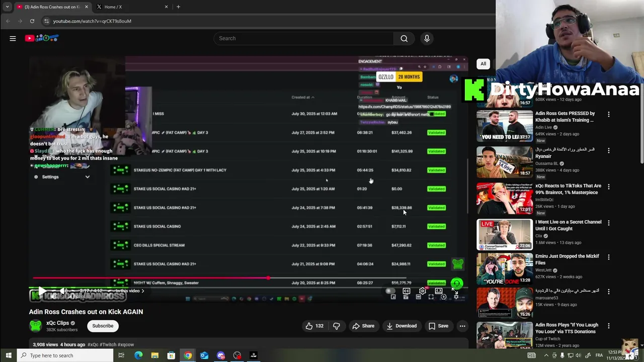Open Ryanair video thumbnail by Oussama BL
The width and height of the screenshot is (644, 362).
[505, 162]
